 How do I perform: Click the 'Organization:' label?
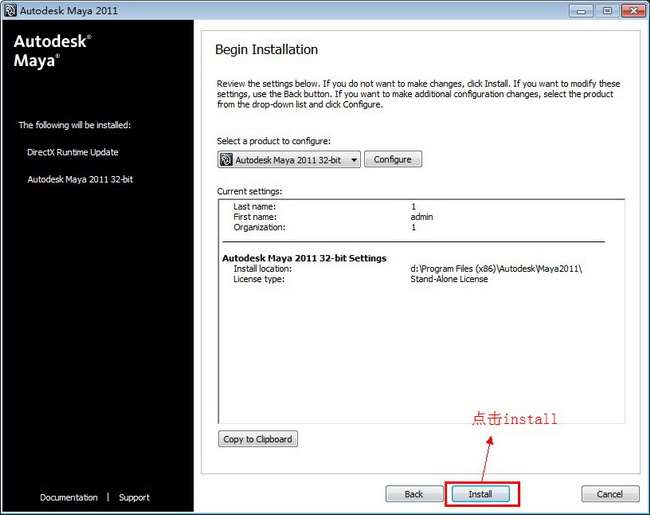coord(260,227)
